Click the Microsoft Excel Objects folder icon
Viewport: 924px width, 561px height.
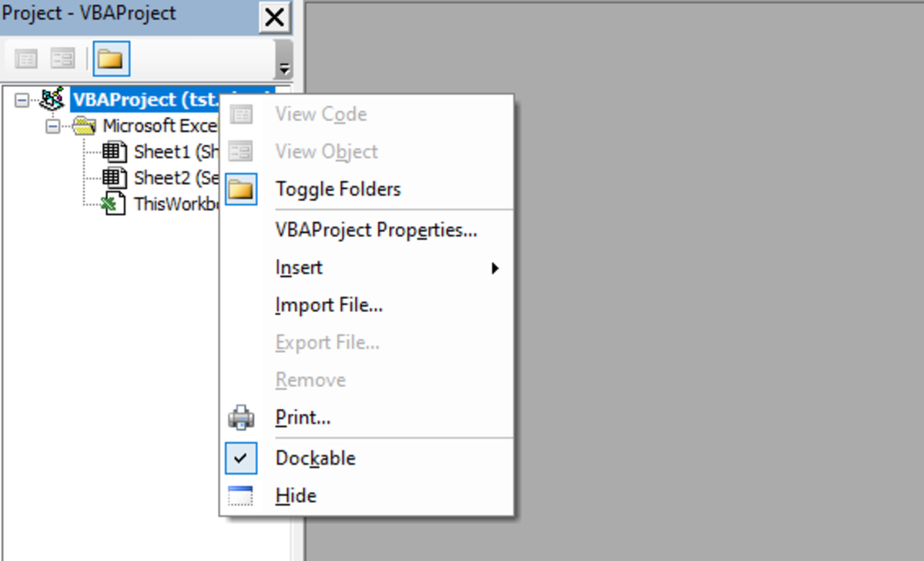pyautogui.click(x=84, y=126)
